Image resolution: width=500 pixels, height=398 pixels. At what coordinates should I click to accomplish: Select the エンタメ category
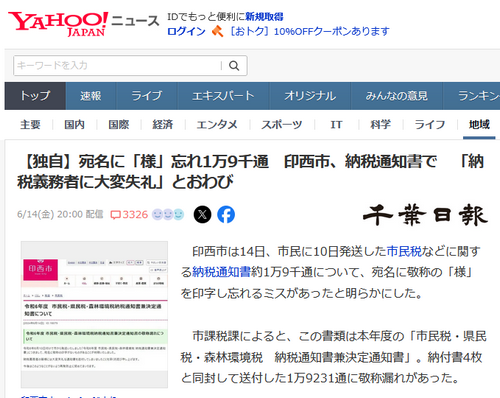pyautogui.click(x=217, y=125)
